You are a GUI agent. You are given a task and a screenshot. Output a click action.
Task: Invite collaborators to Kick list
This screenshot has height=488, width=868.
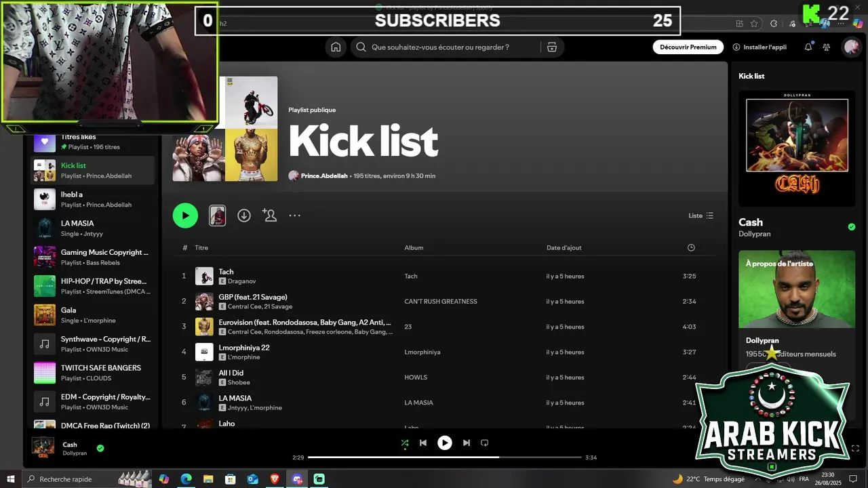coord(269,216)
